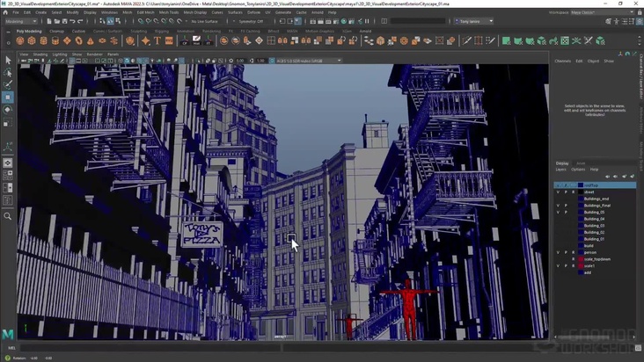The width and height of the screenshot is (644, 362).
Task: Create a polygon cube from the shelf
Action: 32,40
